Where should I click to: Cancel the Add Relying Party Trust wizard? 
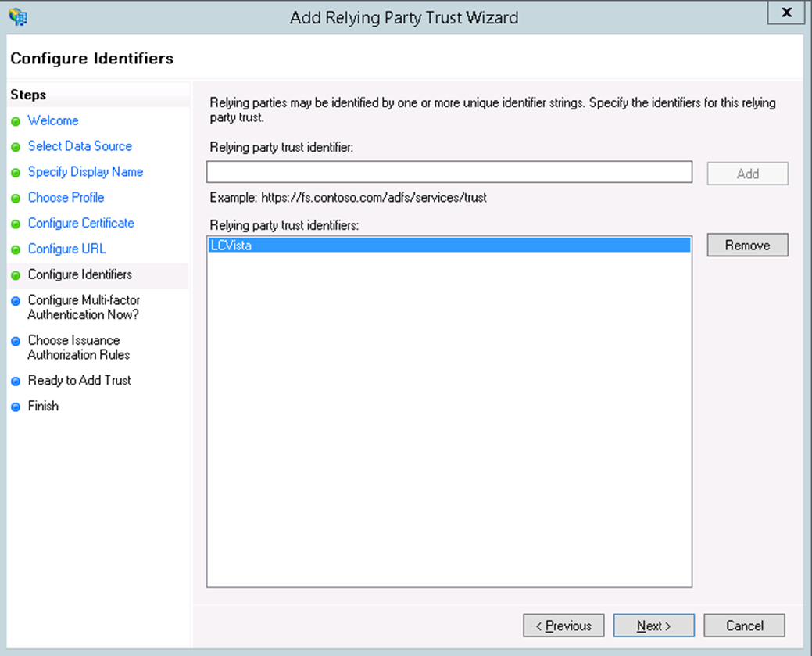click(x=744, y=626)
